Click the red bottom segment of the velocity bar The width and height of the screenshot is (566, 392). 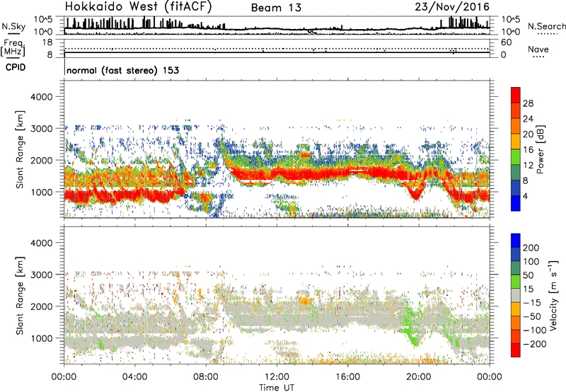pos(516,350)
